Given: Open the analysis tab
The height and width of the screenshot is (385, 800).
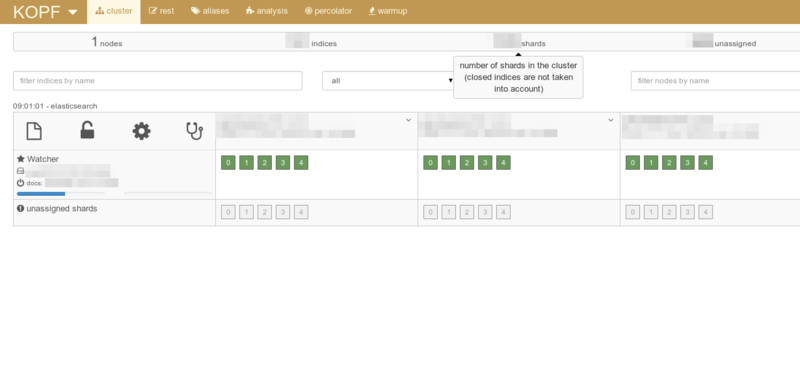Looking at the screenshot, I should point(266,11).
